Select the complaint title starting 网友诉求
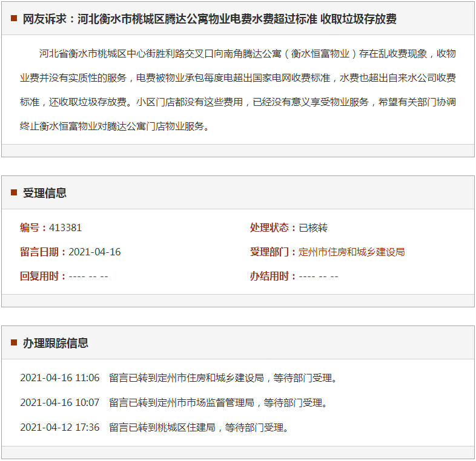The image size is (476, 461). point(210,19)
